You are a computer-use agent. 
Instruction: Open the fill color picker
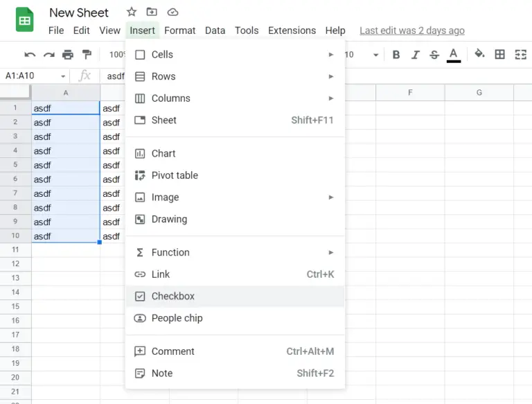(479, 53)
